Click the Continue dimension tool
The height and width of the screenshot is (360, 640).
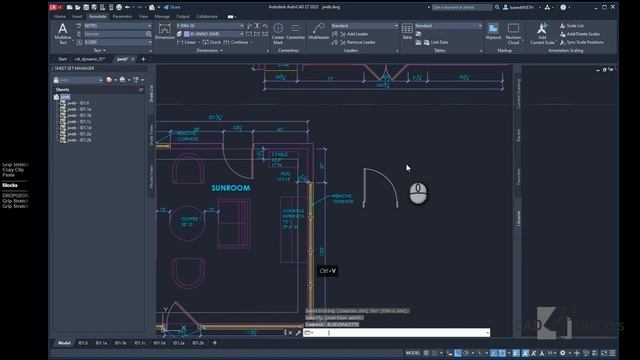(x=236, y=42)
